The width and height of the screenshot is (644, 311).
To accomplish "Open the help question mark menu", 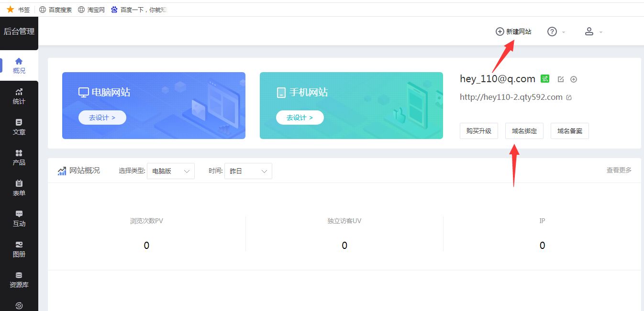I will click(552, 31).
